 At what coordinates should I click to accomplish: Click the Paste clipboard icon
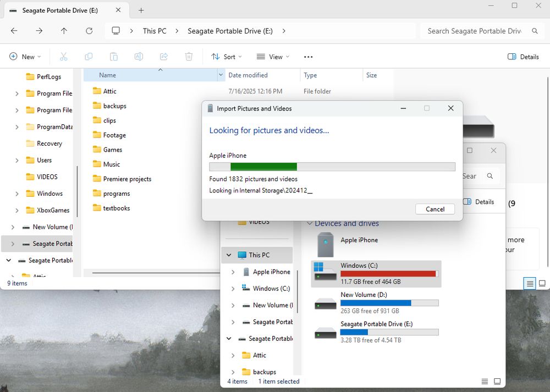click(x=114, y=57)
